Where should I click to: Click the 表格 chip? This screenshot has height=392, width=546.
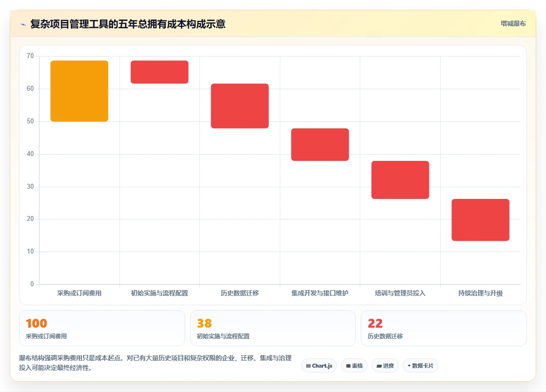point(354,366)
